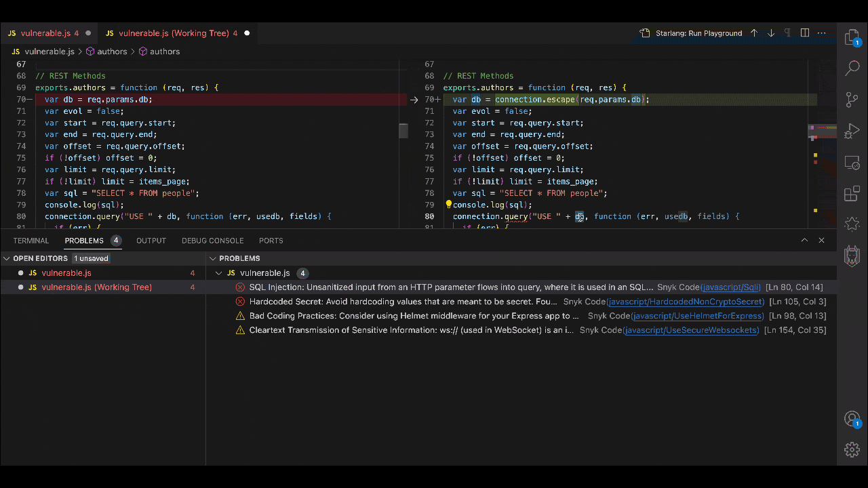
Task: Open the javascript/HardcodedNonCryptoSecret link
Action: (x=686, y=302)
